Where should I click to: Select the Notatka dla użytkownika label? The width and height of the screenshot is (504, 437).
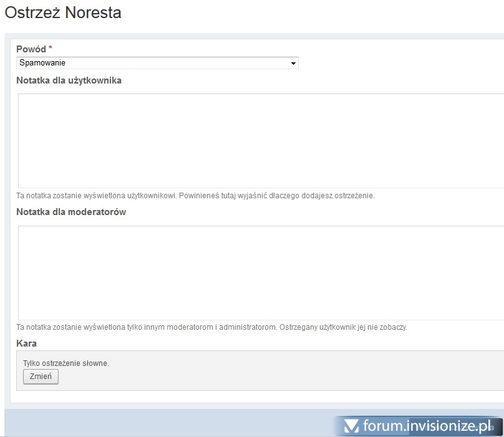69,80
